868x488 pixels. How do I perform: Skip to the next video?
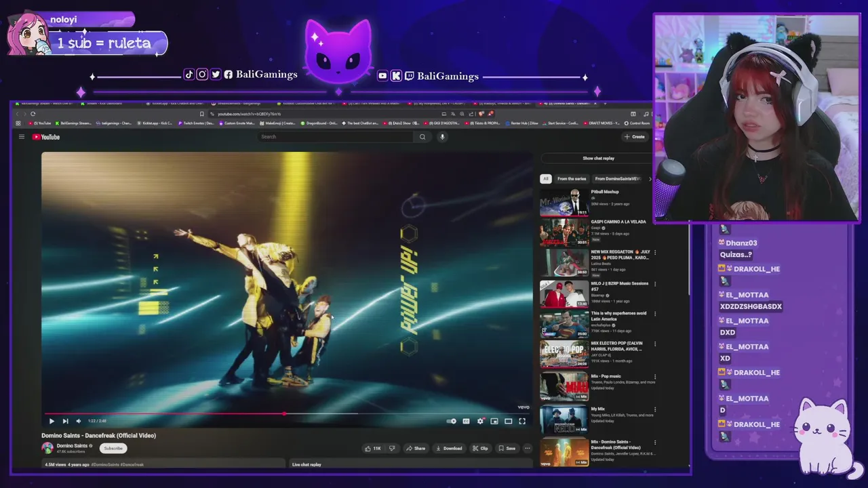[x=65, y=421]
